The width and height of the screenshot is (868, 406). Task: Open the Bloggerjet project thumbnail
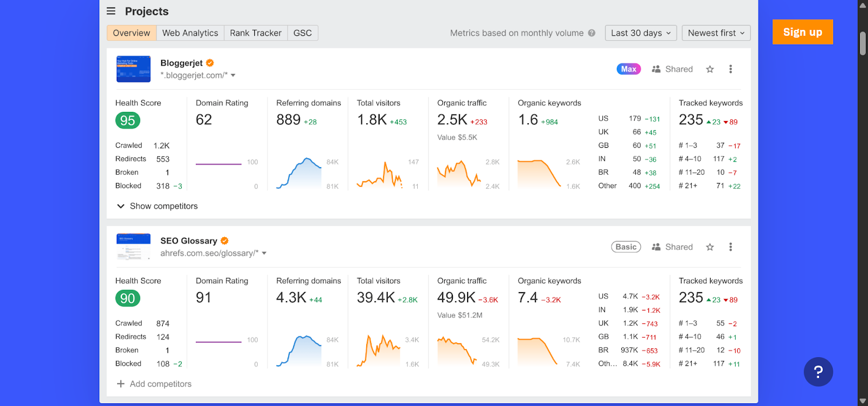(x=133, y=69)
